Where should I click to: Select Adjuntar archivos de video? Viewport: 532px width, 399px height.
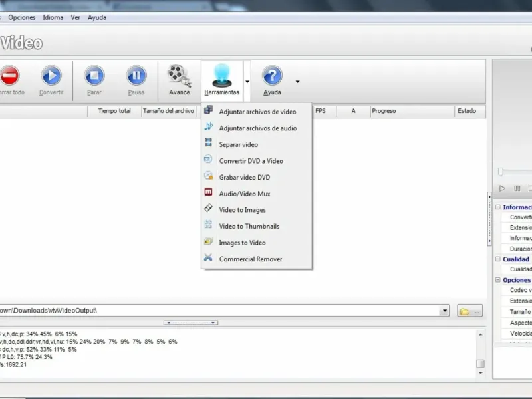click(257, 112)
